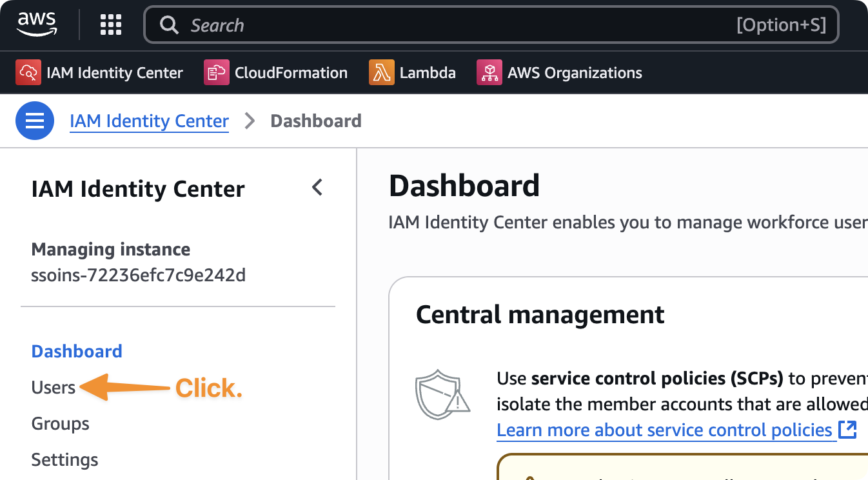
Task: Open the AWS services grid icon
Action: click(110, 25)
